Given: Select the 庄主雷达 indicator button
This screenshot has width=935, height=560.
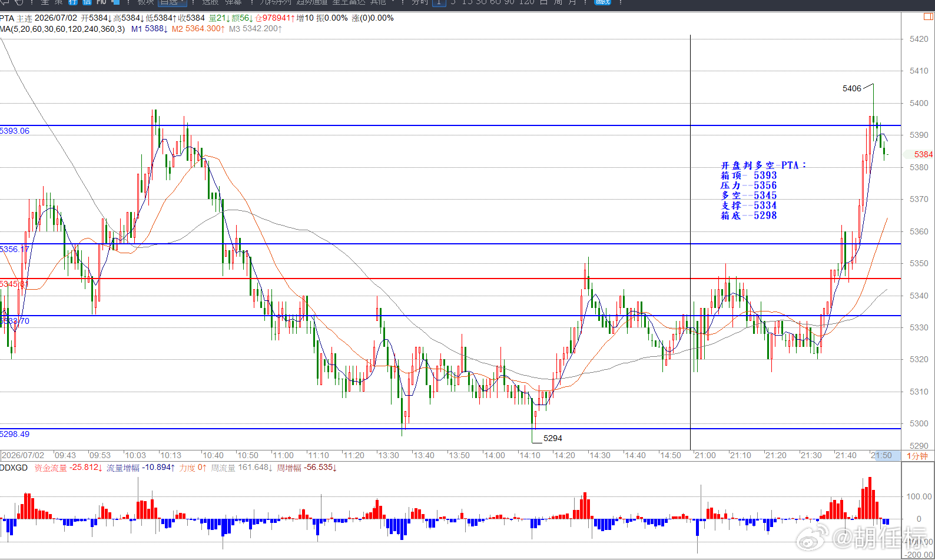Looking at the screenshot, I should (349, 2).
